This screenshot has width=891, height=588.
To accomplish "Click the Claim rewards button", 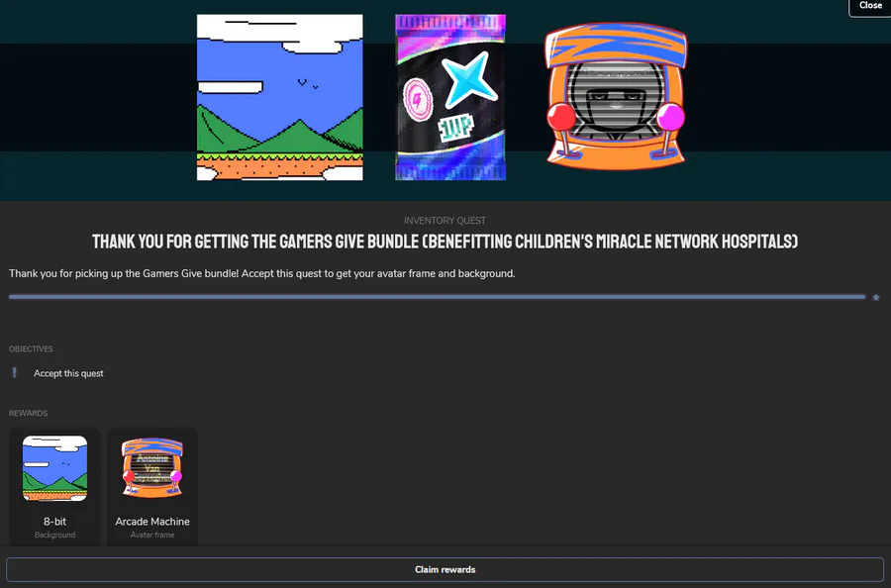I will [x=445, y=569].
